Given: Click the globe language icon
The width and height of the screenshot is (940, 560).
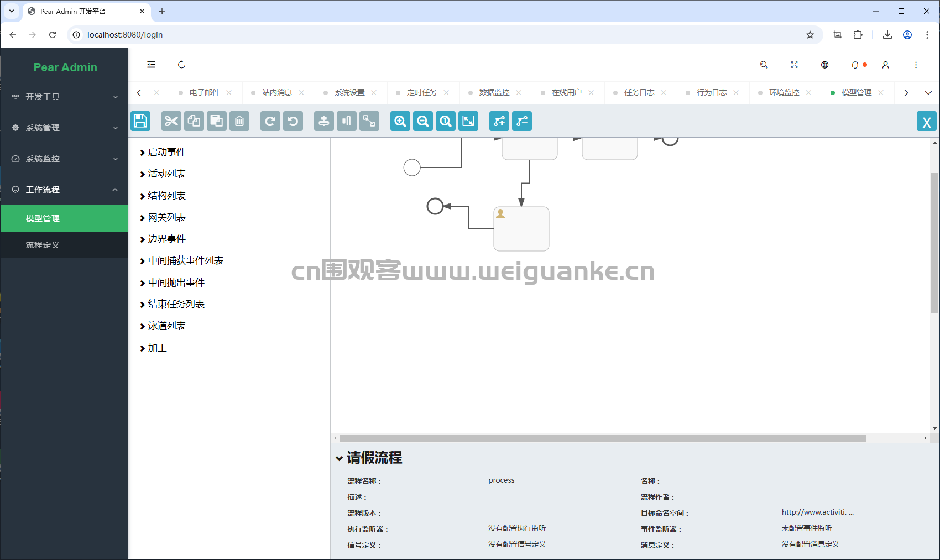Looking at the screenshot, I should (x=825, y=65).
